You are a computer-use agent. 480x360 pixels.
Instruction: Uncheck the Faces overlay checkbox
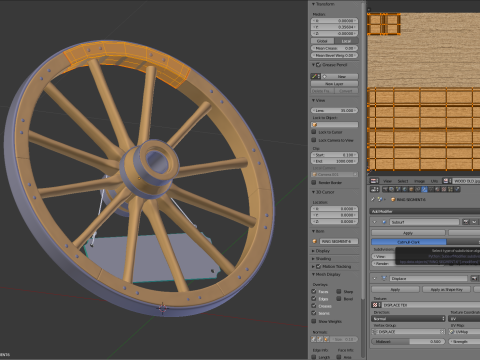(314, 291)
